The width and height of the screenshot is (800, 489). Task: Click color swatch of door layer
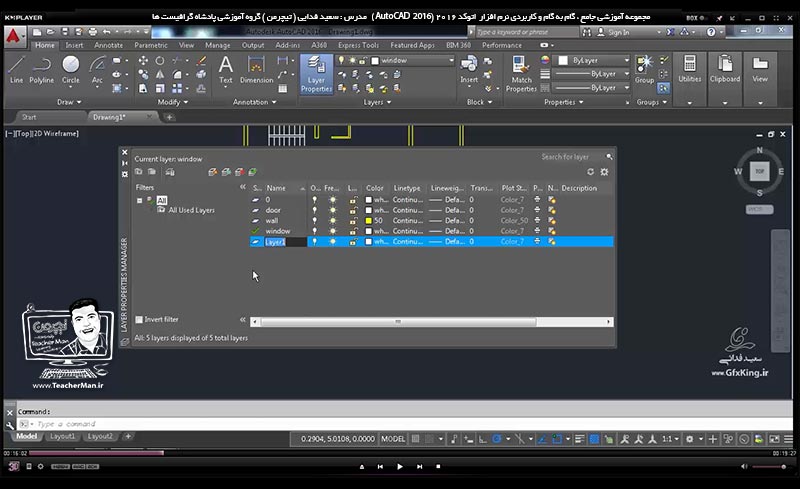point(368,210)
